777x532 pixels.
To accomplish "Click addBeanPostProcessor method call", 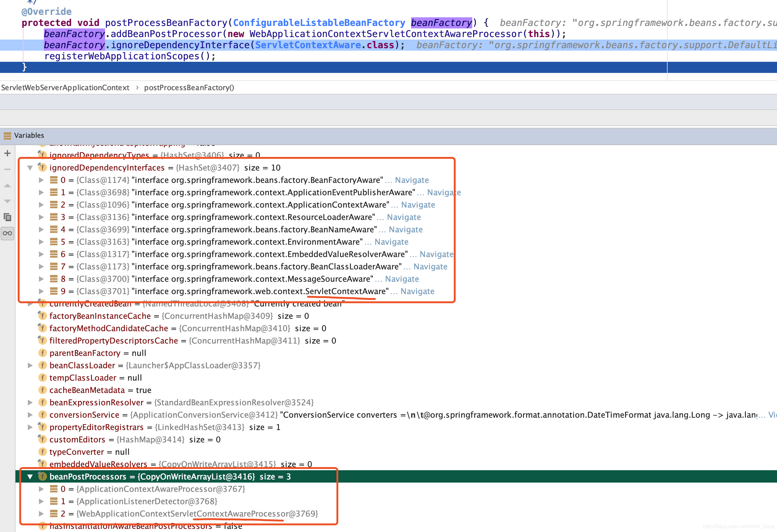I will click(166, 34).
